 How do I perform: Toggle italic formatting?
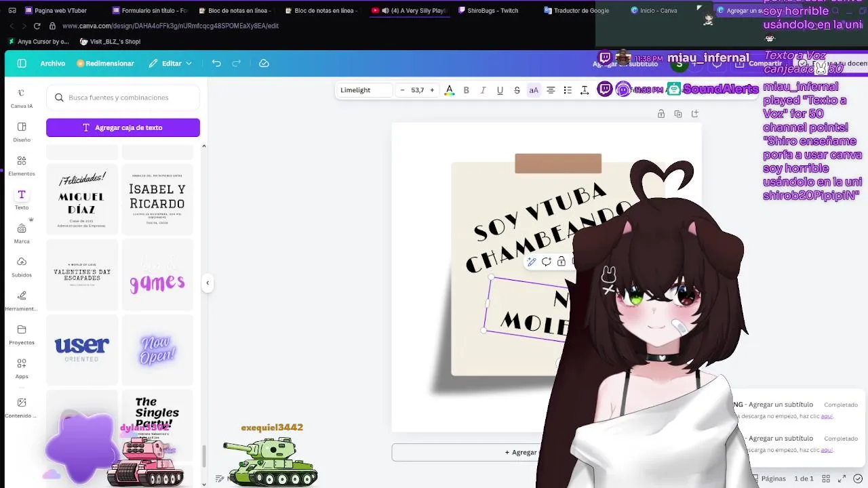tap(483, 90)
